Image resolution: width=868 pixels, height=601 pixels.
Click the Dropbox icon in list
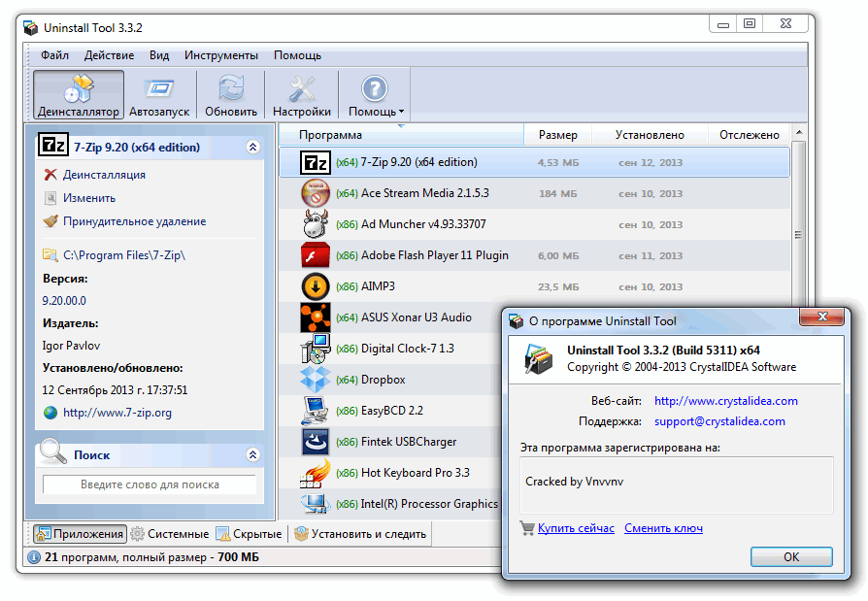(316, 380)
